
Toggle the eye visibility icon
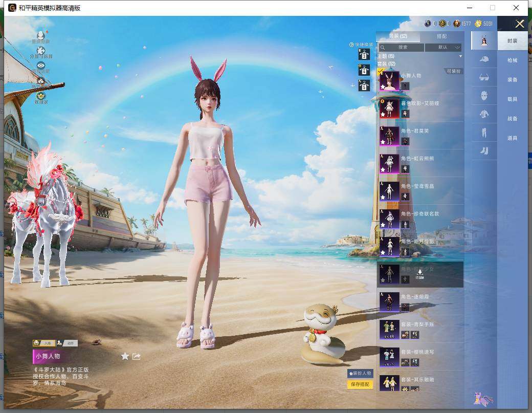[41, 66]
